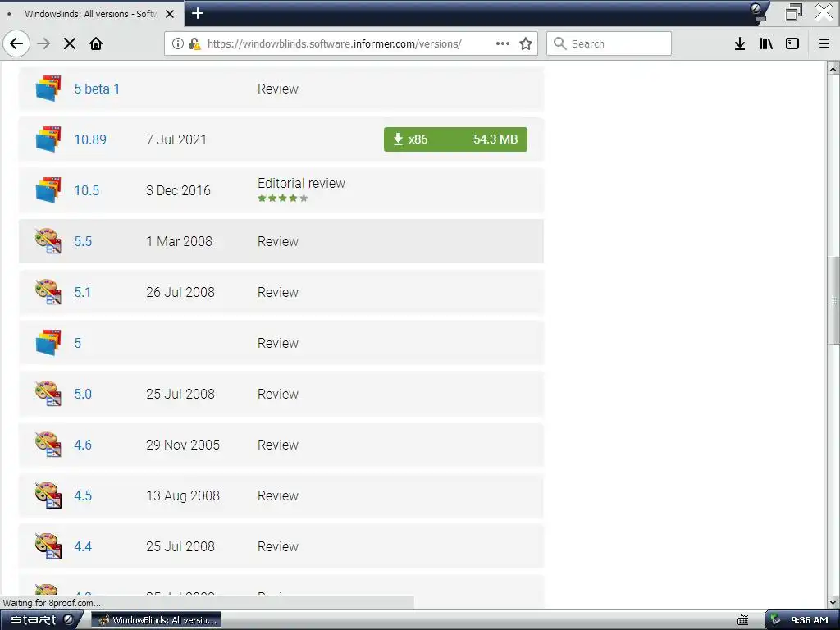Open the Firefox hamburger menu
840x630 pixels.
(x=824, y=43)
